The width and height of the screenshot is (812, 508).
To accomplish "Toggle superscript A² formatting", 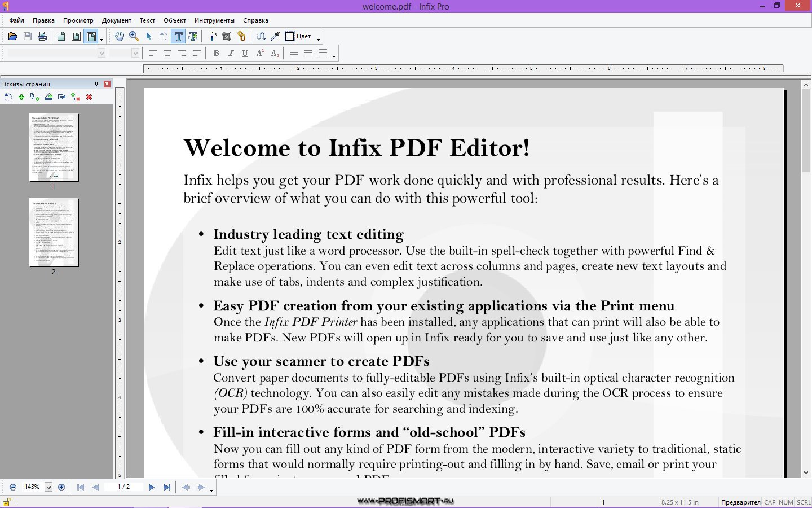I will click(260, 53).
